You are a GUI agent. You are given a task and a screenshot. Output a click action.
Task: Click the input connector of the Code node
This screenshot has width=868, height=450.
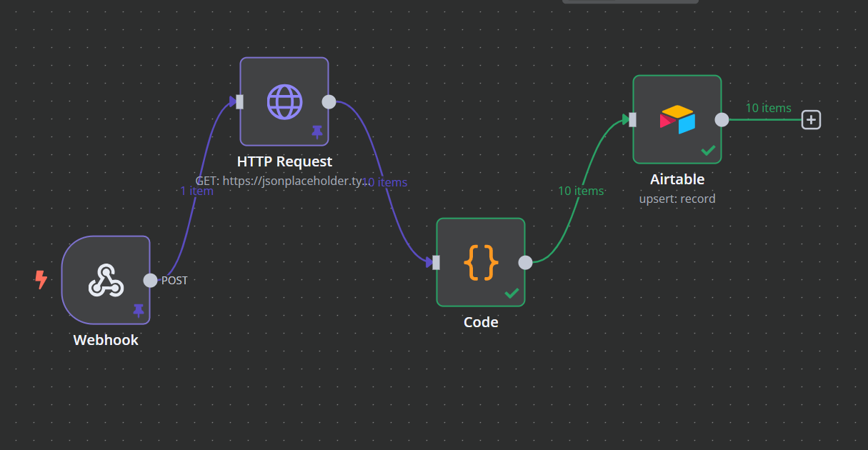coord(434,262)
